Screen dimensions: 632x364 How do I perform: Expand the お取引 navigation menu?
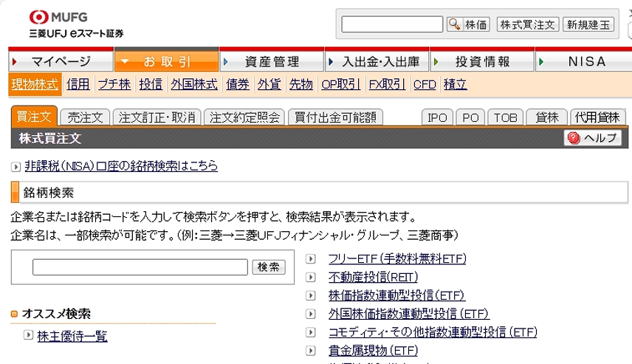pyautogui.click(x=166, y=61)
